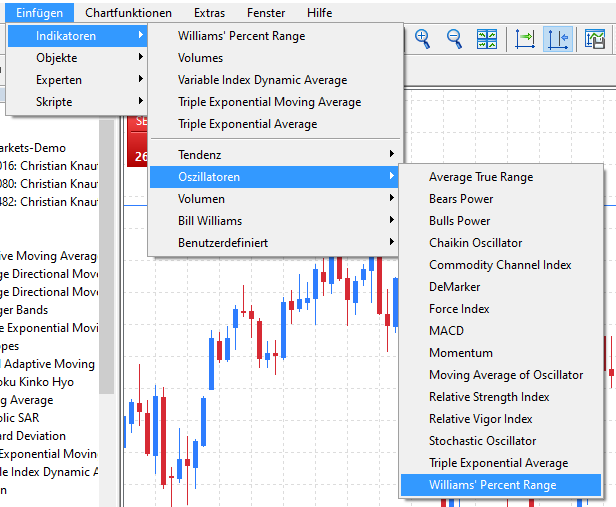Screen dimensions: 616x507
Task: Expand the Experten submenu
Action: [77, 80]
